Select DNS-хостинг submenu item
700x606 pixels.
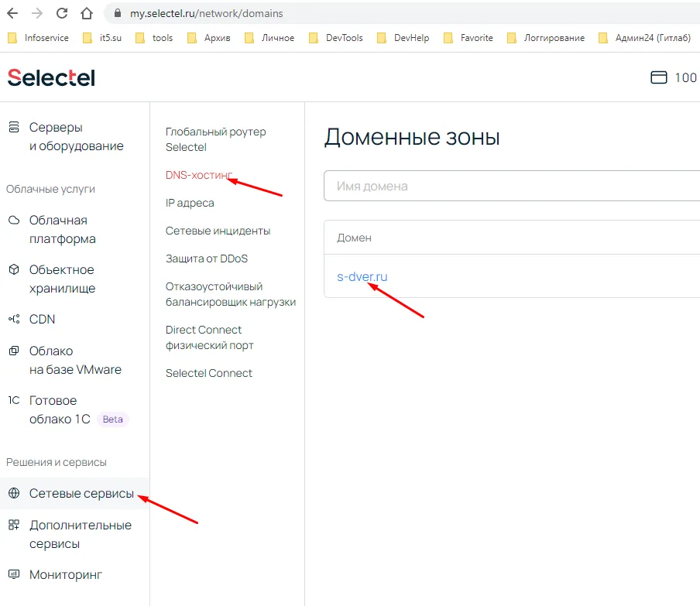[x=199, y=175]
